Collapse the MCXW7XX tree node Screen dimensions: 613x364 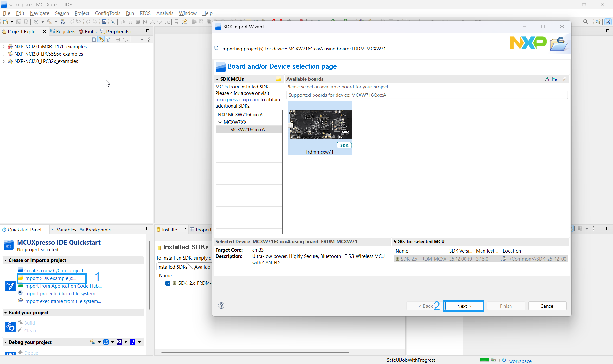[220, 122]
